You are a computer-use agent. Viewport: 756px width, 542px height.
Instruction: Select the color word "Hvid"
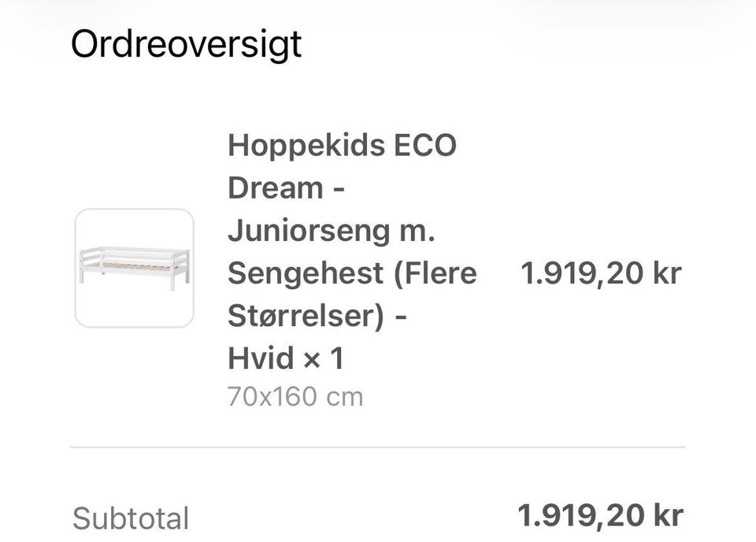tap(260, 358)
